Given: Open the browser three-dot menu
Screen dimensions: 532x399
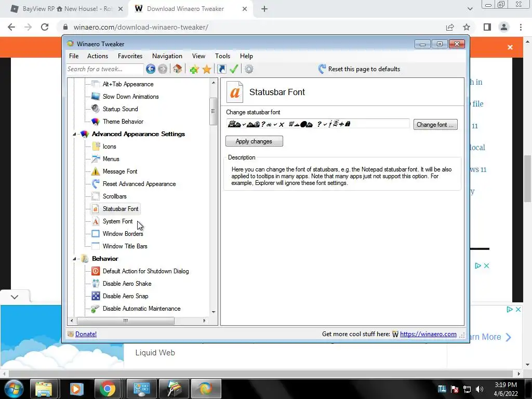Looking at the screenshot, I should point(521,27).
